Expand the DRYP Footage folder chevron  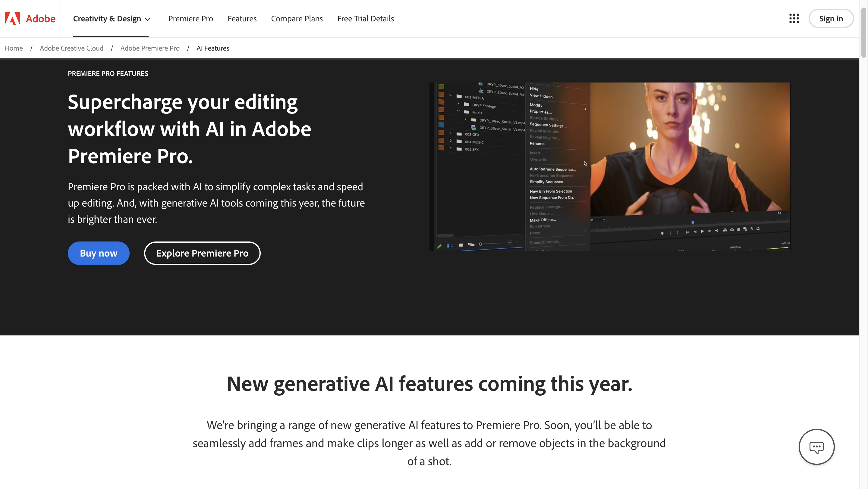pyautogui.click(x=458, y=103)
